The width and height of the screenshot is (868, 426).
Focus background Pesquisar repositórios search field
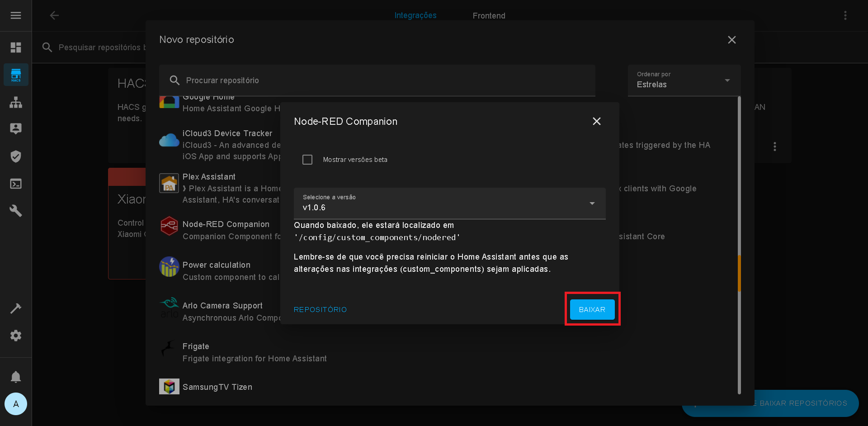(102, 47)
